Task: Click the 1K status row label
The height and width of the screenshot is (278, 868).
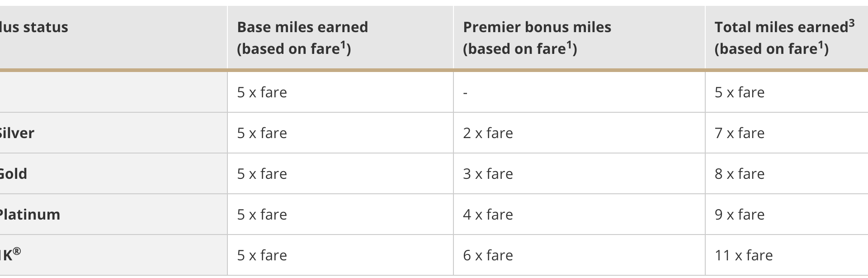Action: (x=10, y=255)
